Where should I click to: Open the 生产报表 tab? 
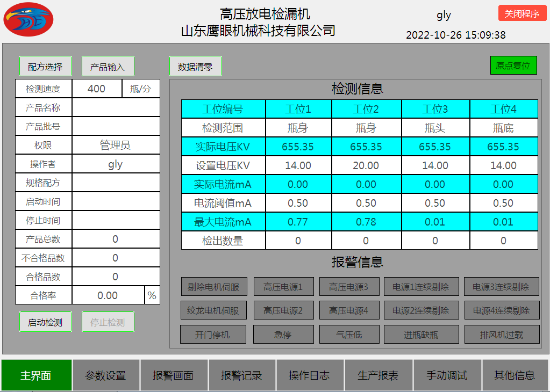pos(378,375)
